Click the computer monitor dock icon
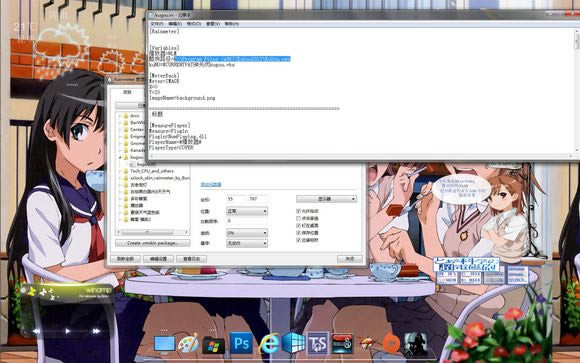Viewport: 580px width, 363px height. tap(164, 344)
